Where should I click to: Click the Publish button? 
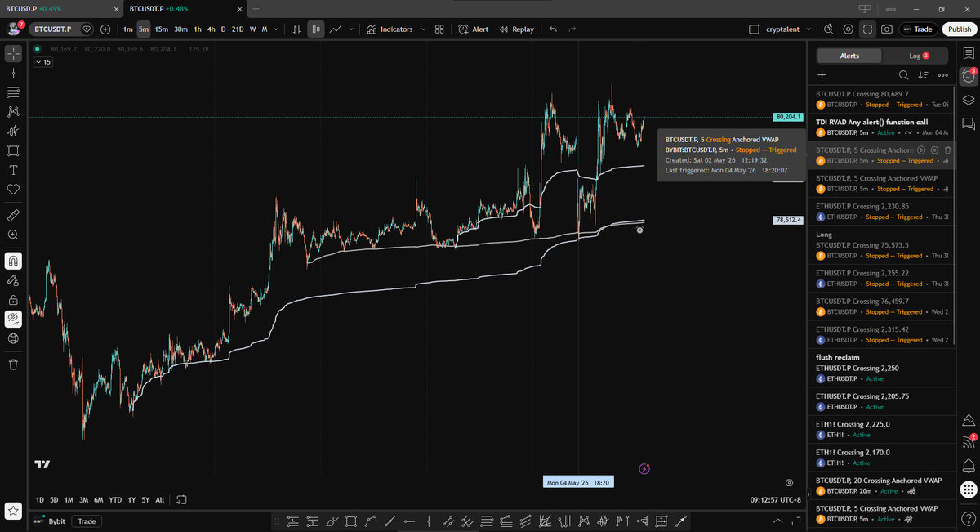pos(960,29)
